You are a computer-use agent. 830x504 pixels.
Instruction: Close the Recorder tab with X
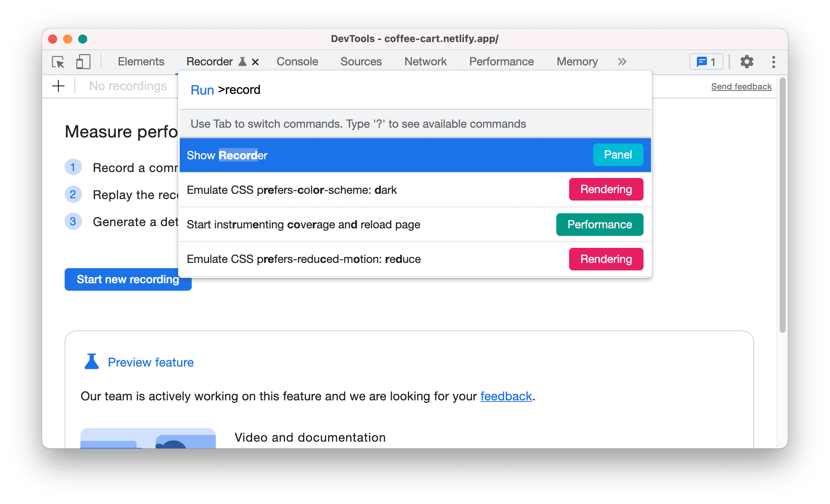[254, 62]
